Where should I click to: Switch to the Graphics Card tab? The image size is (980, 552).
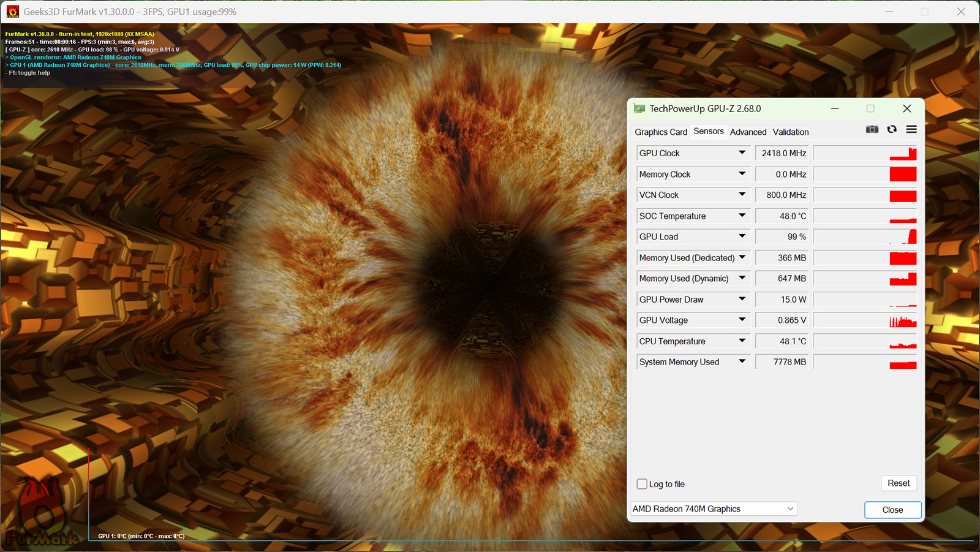(x=660, y=132)
